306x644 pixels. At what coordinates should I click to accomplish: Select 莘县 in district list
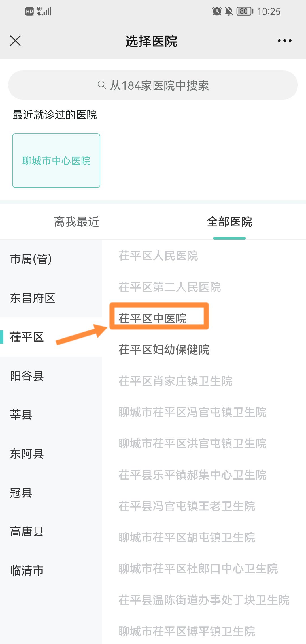coord(21,415)
